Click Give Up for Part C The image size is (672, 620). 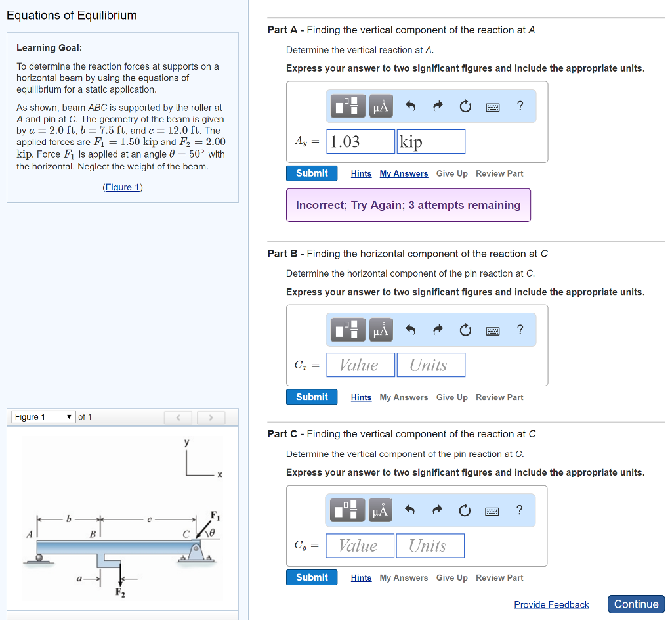[x=451, y=577]
